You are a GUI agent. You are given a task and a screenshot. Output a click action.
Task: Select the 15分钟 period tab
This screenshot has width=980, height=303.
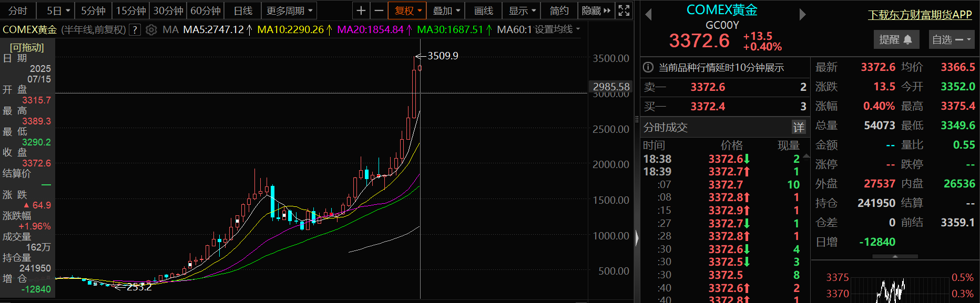click(x=131, y=11)
